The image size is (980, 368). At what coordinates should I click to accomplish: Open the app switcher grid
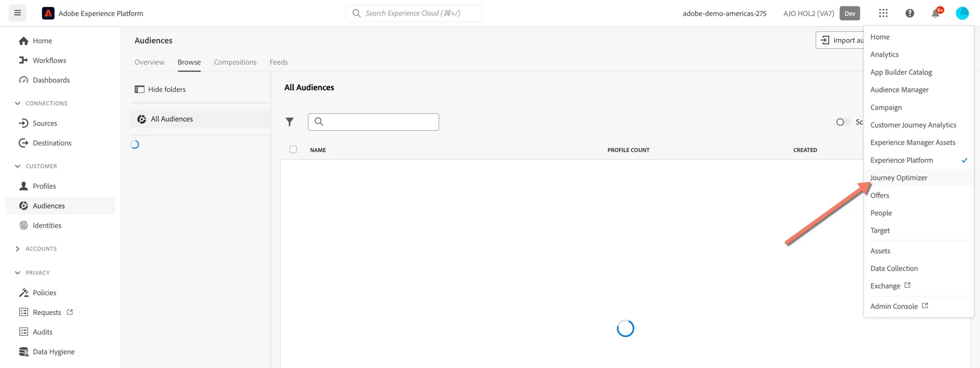[x=883, y=13]
